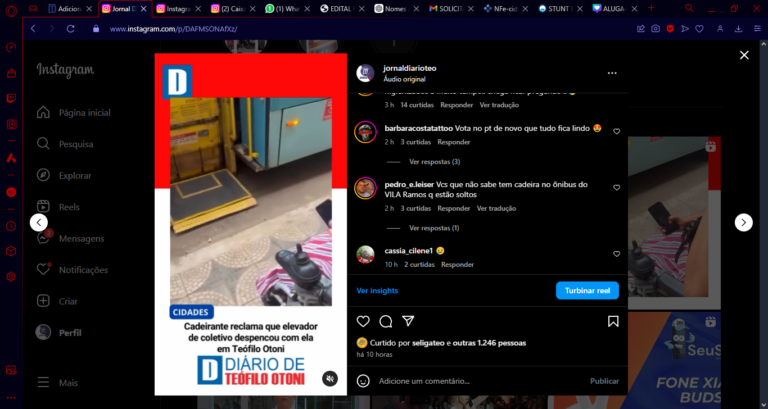
Task: Open Easy Setup sliders icon
Action: [757, 29]
